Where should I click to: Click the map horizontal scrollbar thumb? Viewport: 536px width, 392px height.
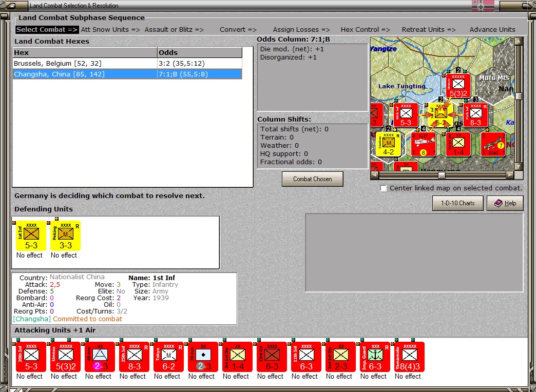pos(442,175)
